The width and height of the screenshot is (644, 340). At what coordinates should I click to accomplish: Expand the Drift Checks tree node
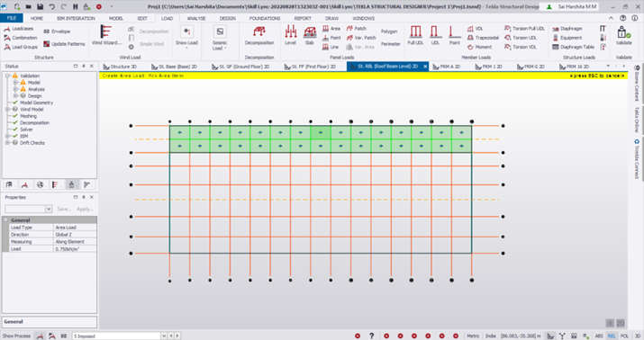[7, 143]
